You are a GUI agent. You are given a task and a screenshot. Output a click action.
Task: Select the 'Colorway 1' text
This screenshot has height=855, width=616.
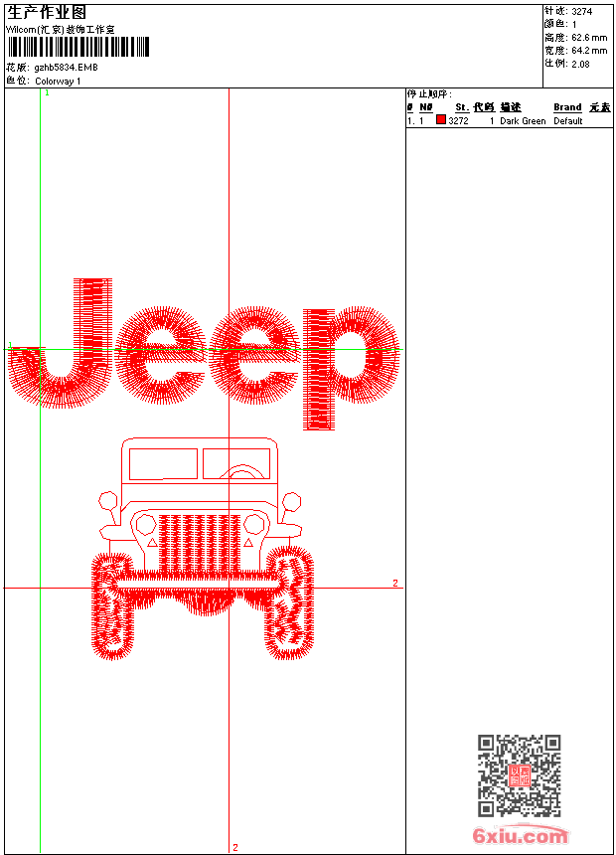click(58, 82)
